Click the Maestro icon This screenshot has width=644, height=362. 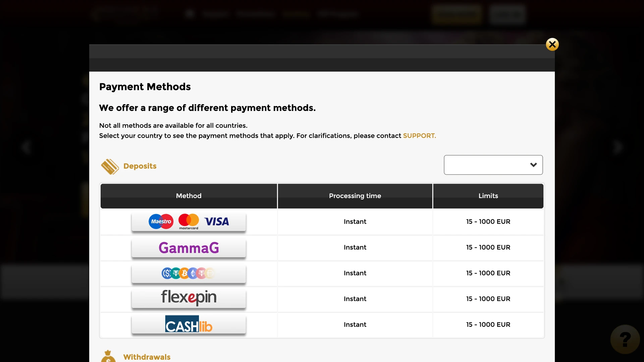click(x=160, y=222)
